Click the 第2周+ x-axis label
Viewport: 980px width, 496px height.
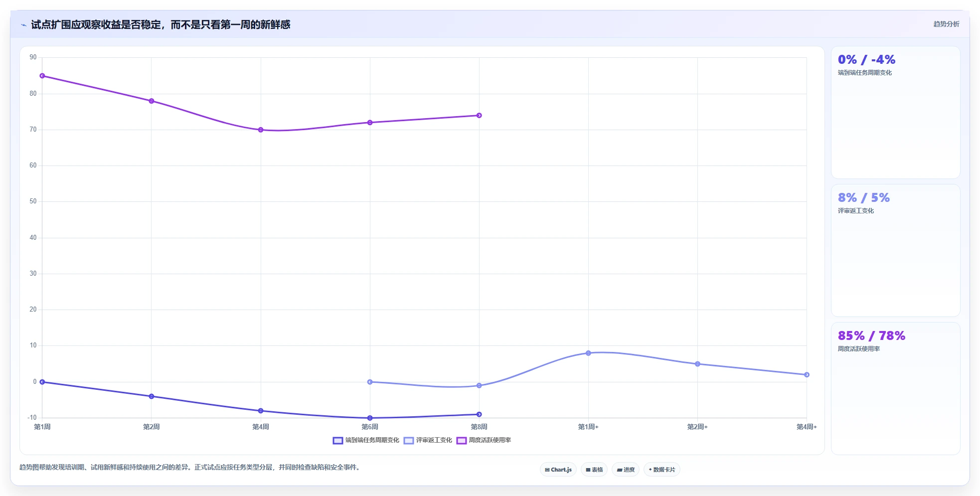(x=697, y=427)
